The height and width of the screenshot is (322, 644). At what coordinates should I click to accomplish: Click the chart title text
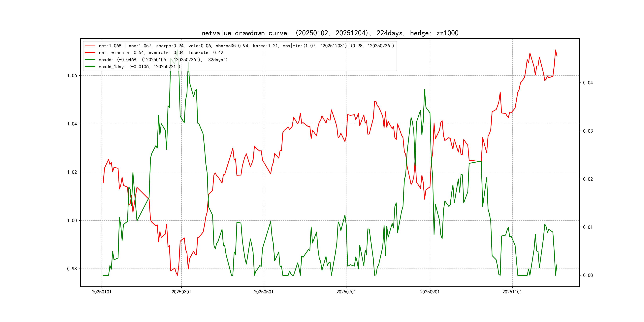(x=330, y=33)
